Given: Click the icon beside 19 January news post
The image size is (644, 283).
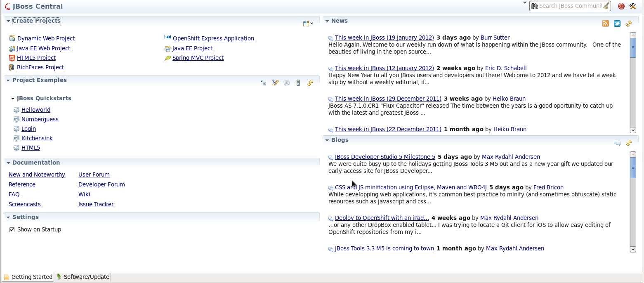Looking at the screenshot, I should [331, 38].
